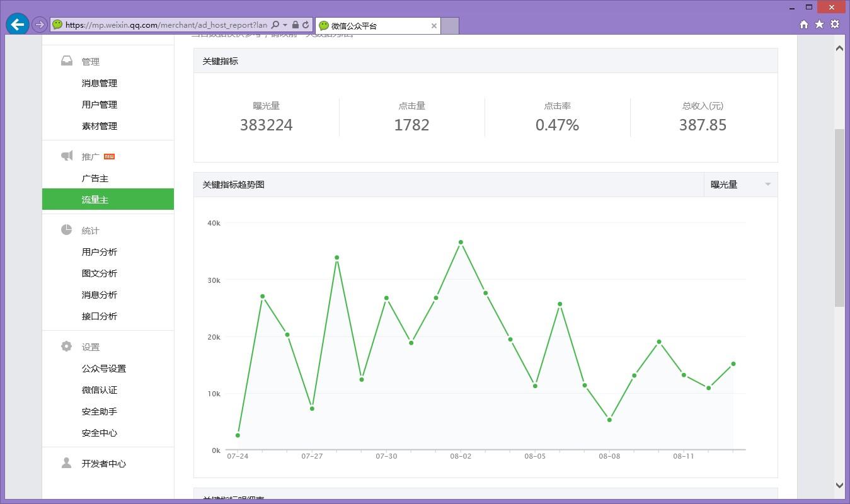Click the 总收入 value 387.85
The height and width of the screenshot is (504, 850).
click(703, 125)
